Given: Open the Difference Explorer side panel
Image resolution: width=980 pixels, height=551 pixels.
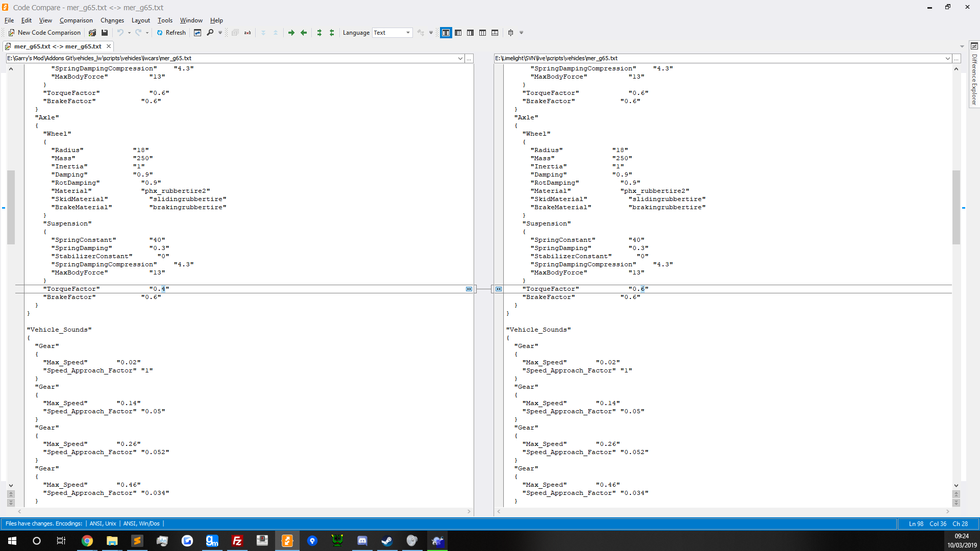Looking at the screenshot, I should pyautogui.click(x=974, y=75).
